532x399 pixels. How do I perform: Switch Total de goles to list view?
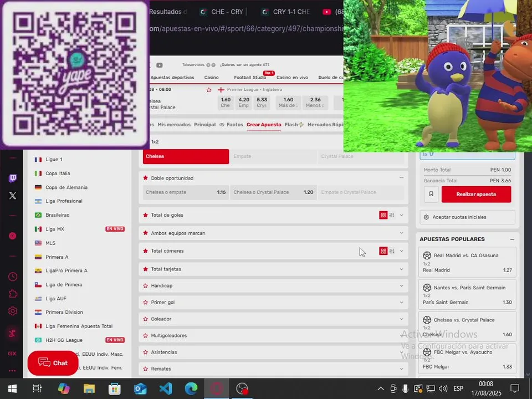click(392, 215)
